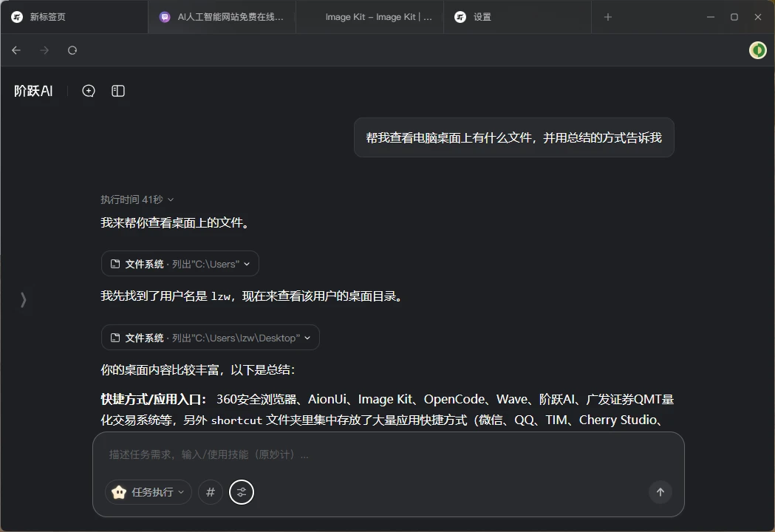Viewport: 775px width, 532px height.
Task: Open the 设置 tab
Action: click(x=517, y=17)
